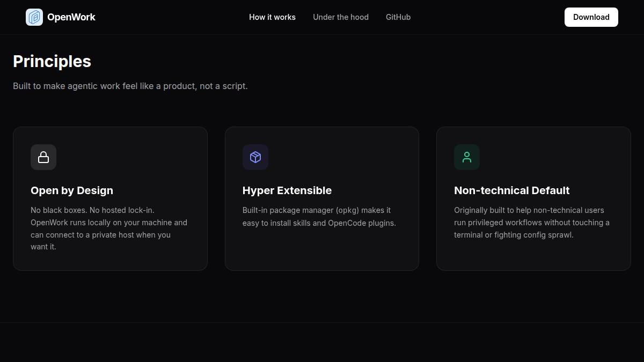Select the Hyper Extensible heading

coord(287,190)
